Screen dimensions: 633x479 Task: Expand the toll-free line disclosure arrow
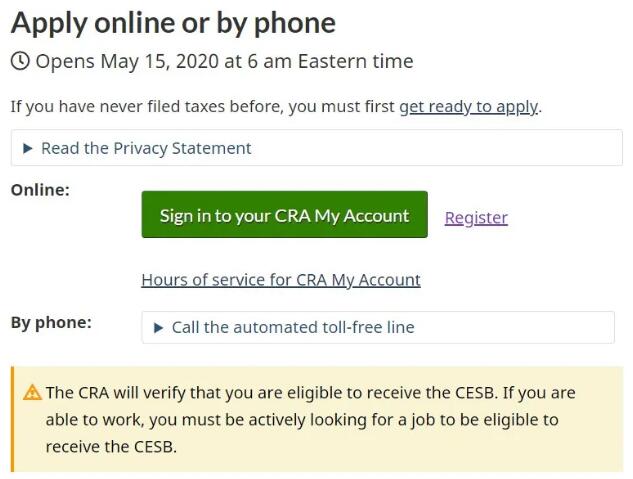(158, 327)
